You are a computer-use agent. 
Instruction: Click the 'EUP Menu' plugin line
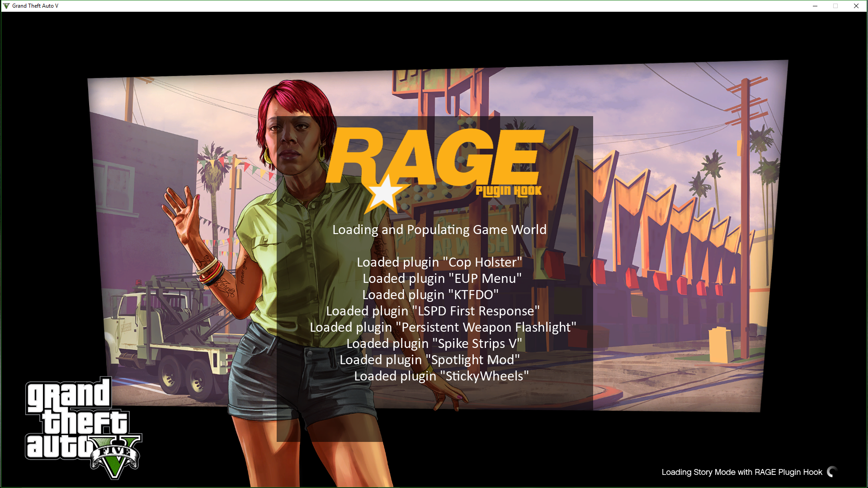pyautogui.click(x=442, y=278)
